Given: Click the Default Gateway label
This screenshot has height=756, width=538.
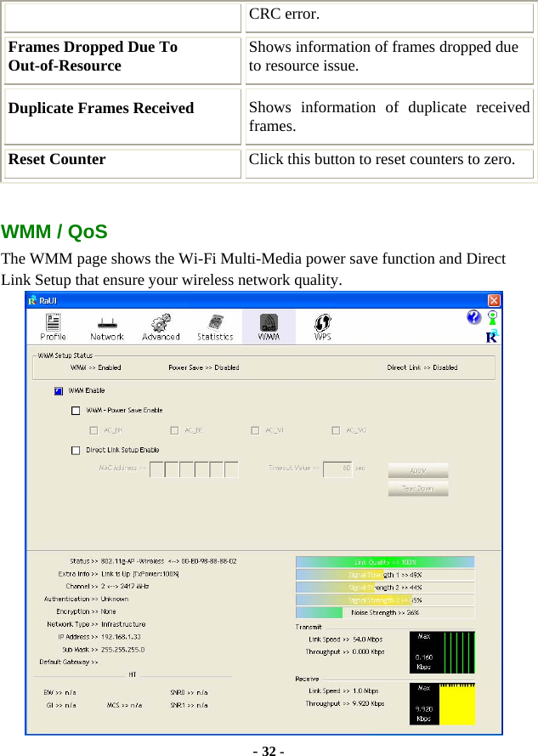Looking at the screenshot, I should click(x=69, y=662).
